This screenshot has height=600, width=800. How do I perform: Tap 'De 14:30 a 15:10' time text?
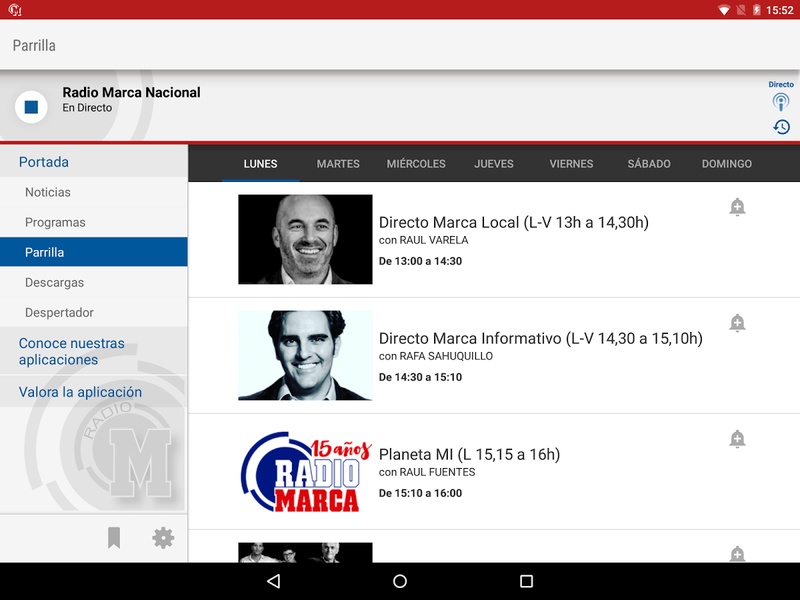pyautogui.click(x=420, y=377)
